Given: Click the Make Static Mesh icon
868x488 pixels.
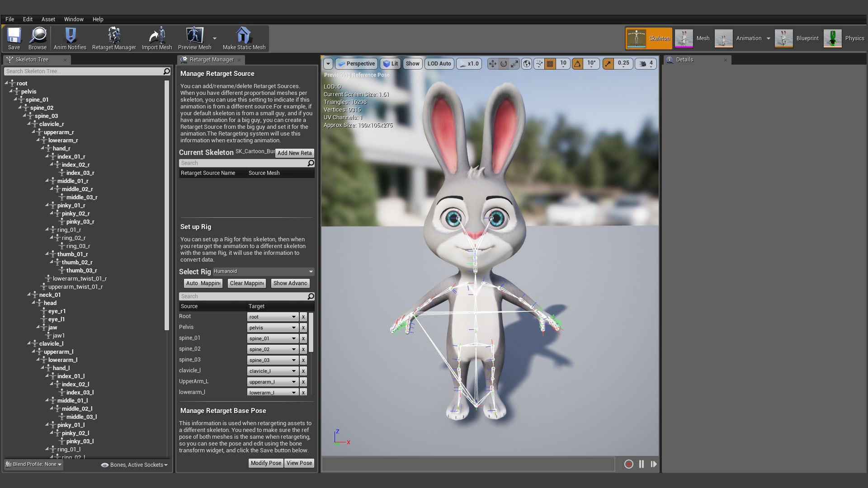Looking at the screenshot, I should pos(244,38).
